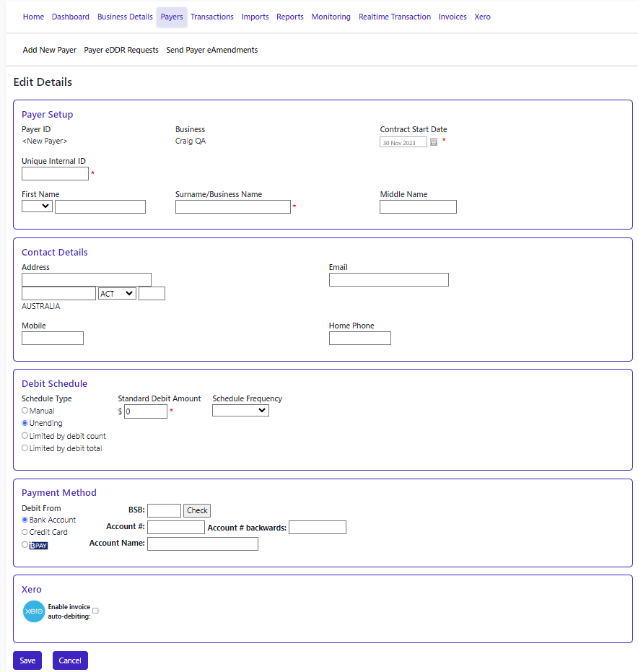This screenshot has width=638, height=672.
Task: Select Credit Card as debit source
Action: pyautogui.click(x=25, y=532)
